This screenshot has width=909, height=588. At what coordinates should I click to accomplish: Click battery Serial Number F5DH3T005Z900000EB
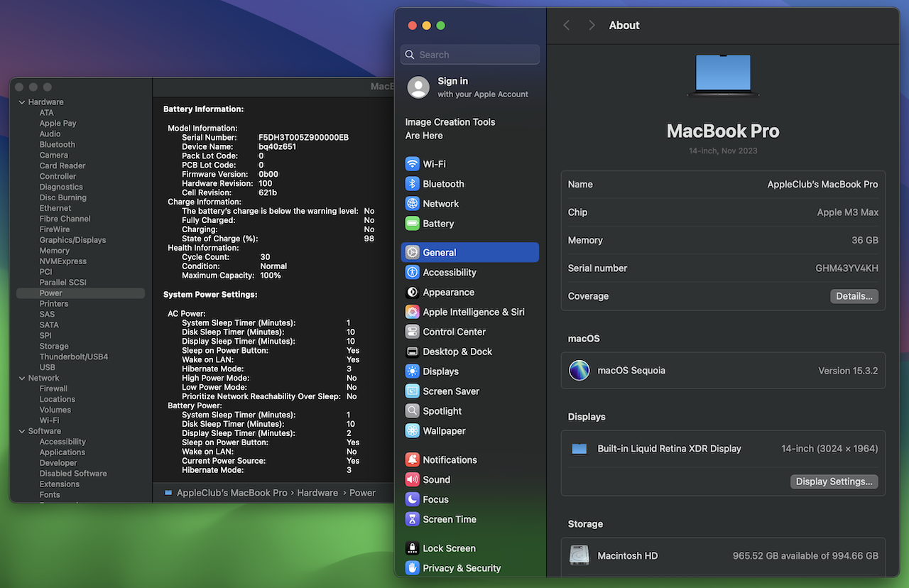tap(303, 138)
